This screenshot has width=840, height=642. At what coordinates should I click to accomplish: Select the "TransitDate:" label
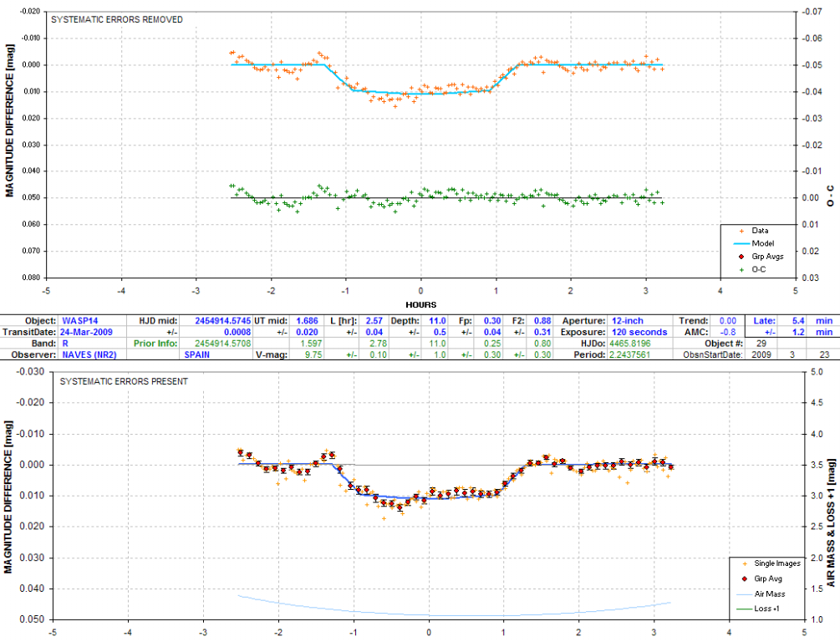[x=29, y=332]
